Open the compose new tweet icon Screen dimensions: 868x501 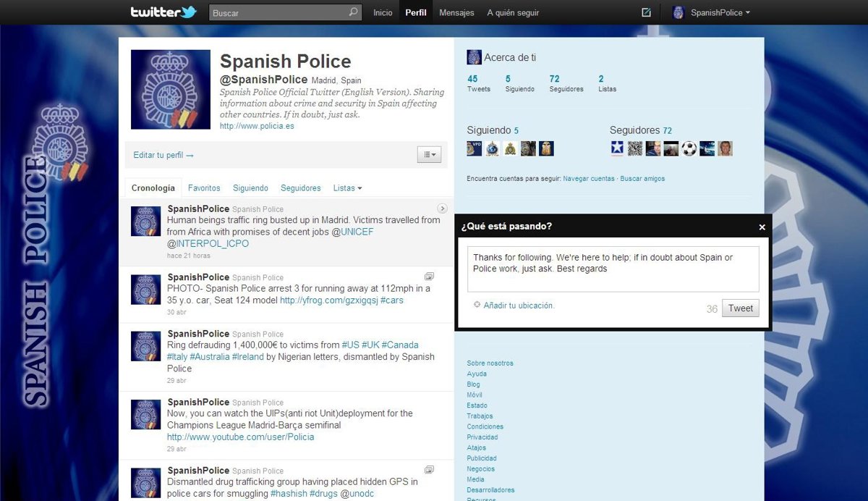[646, 12]
